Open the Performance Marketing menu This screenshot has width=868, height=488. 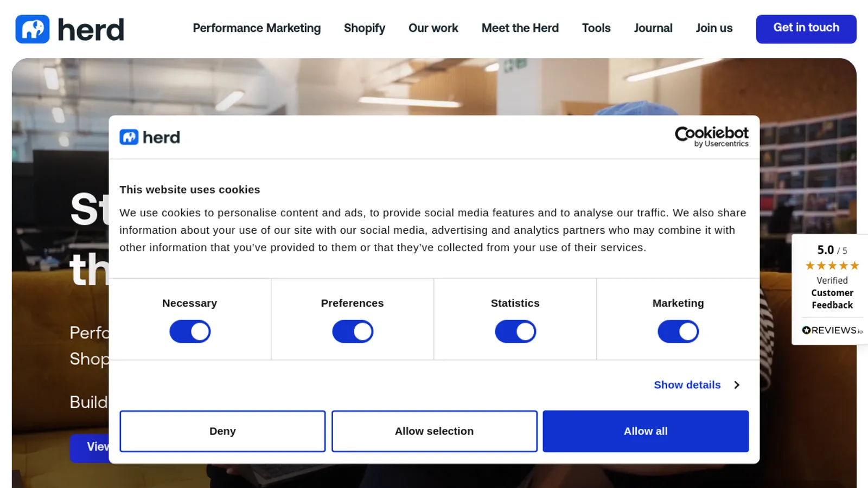point(257,28)
